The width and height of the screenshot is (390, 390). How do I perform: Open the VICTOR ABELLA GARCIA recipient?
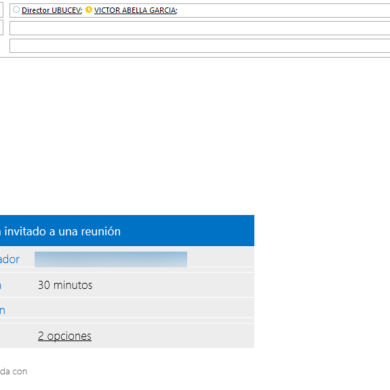tap(135, 10)
